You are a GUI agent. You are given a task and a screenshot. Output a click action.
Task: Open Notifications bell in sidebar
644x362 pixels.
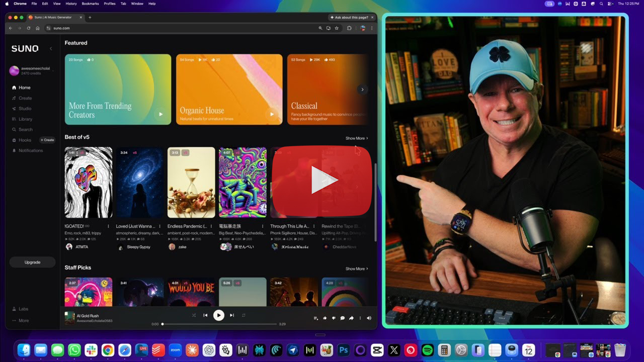coord(30,150)
